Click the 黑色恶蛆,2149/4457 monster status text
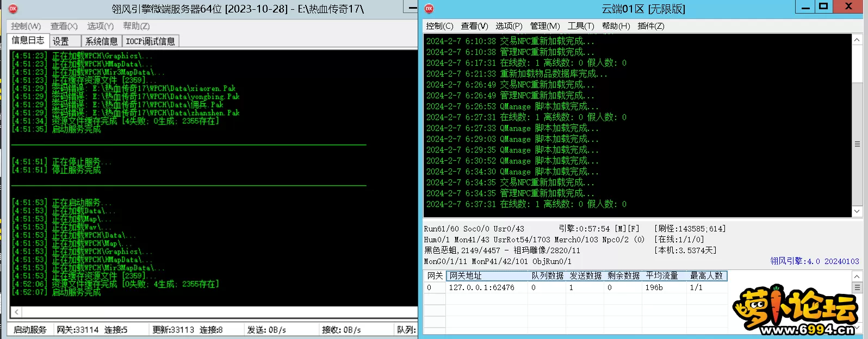Screen dimensions: 868x339 click(x=462, y=250)
